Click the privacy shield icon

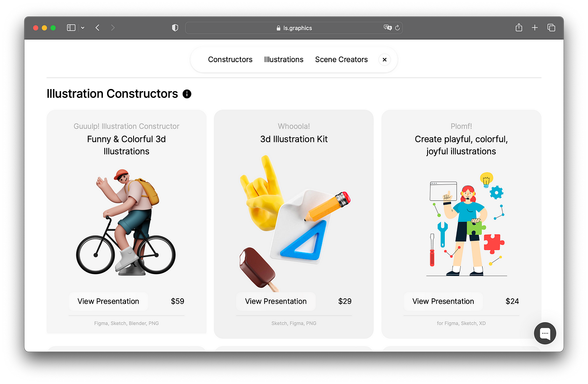[175, 28]
